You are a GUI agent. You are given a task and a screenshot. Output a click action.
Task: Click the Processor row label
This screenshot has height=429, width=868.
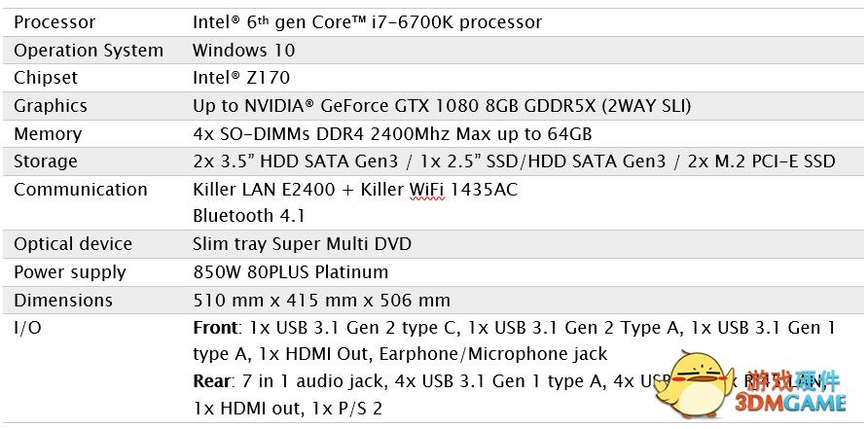pyautogui.click(x=54, y=21)
